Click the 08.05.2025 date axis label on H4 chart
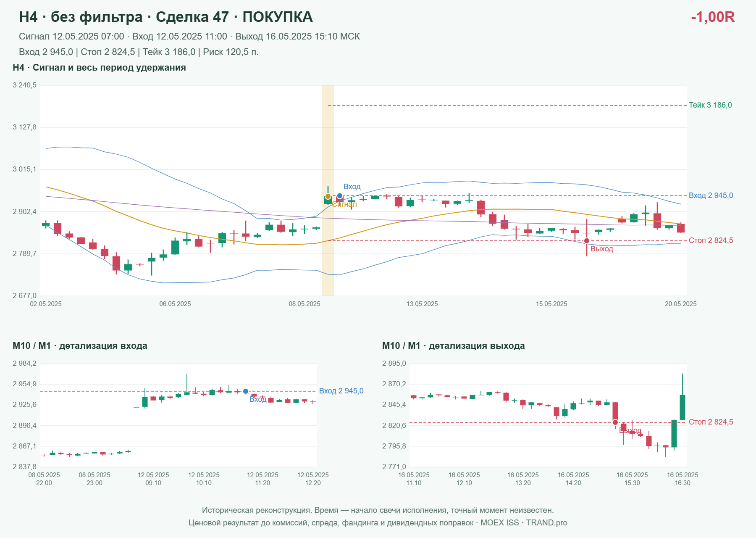Image resolution: width=756 pixels, height=538 pixels. [x=304, y=304]
